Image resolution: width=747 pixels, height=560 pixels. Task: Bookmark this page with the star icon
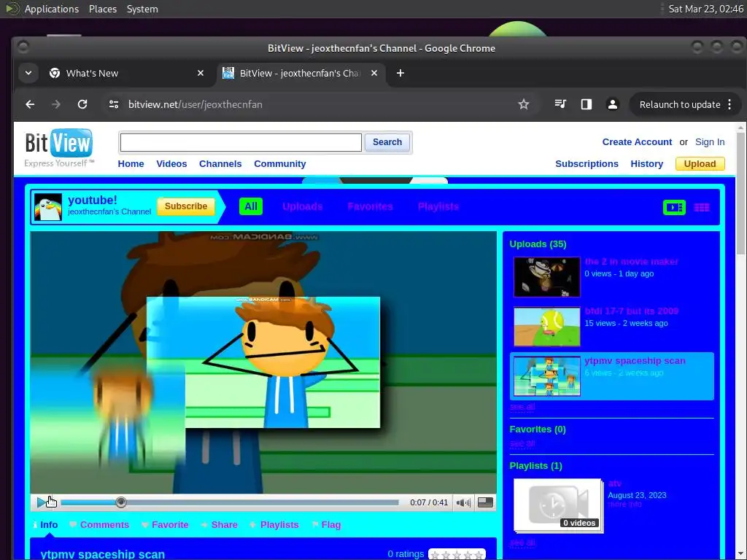pyautogui.click(x=524, y=104)
